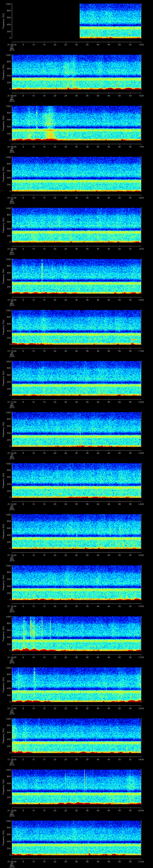This screenshot has width=153, height=868.
Task: Click 'Frequency (Hz)' axis title of 21:16:00 panel
Action: pos(3,634)
